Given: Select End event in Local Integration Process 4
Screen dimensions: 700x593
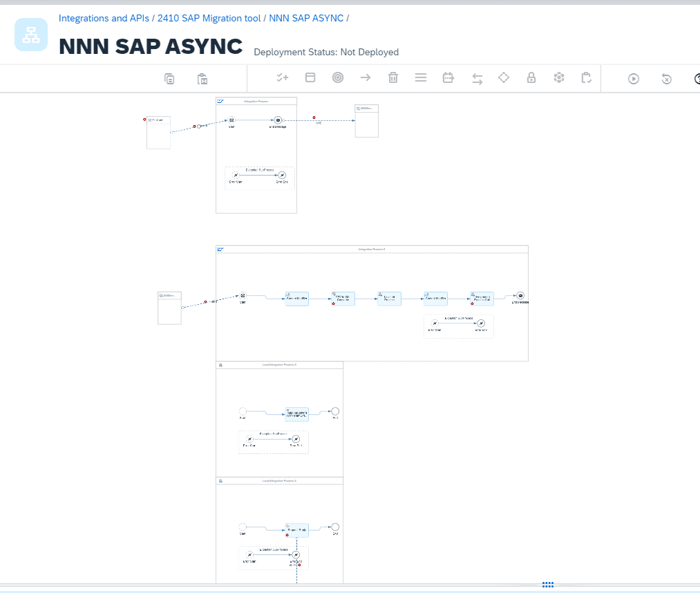Looking at the screenshot, I should (x=335, y=527).
